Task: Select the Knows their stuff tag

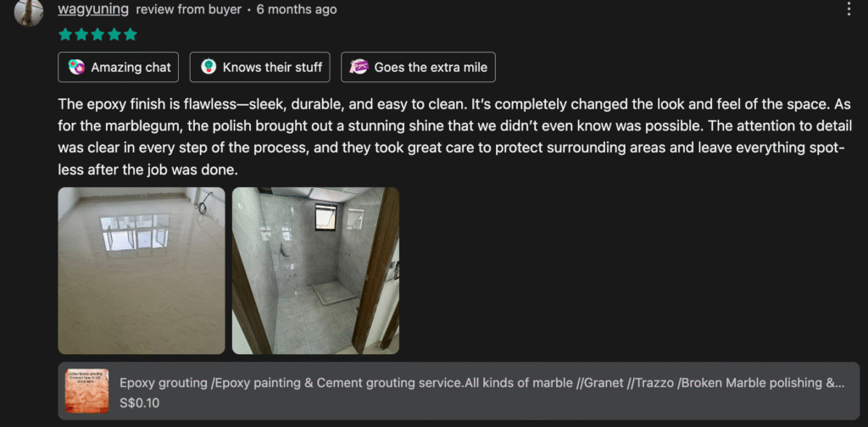Action: (x=260, y=67)
